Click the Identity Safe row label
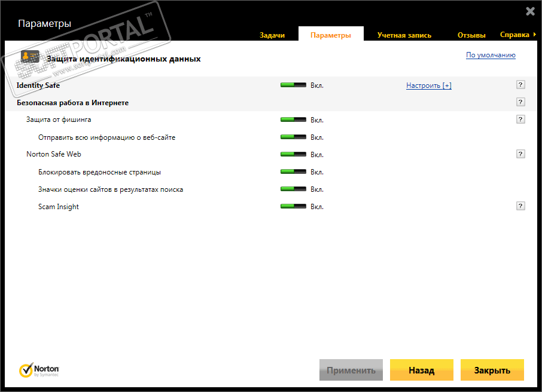Image resolution: width=542 pixels, height=392 pixels. 38,85
